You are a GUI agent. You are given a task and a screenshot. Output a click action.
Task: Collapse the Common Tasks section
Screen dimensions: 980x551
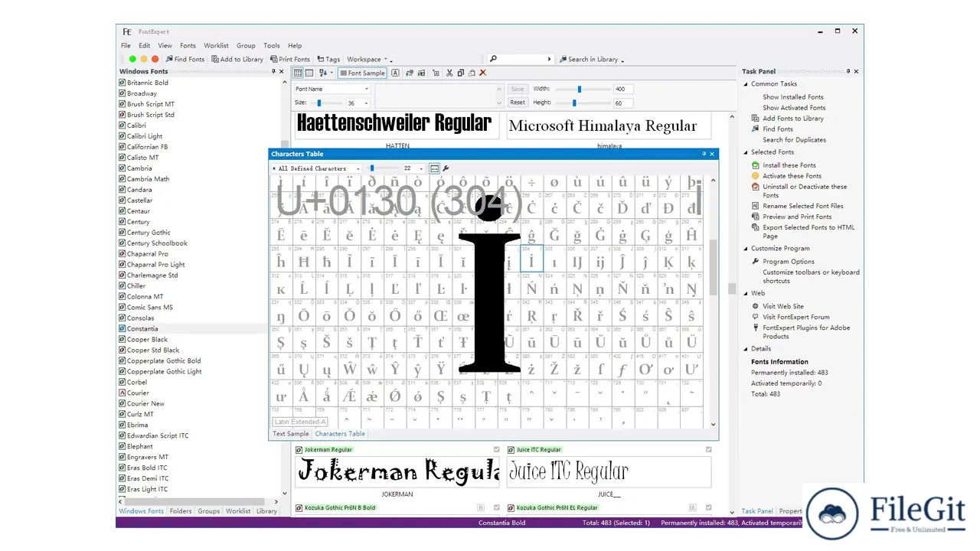pyautogui.click(x=746, y=84)
